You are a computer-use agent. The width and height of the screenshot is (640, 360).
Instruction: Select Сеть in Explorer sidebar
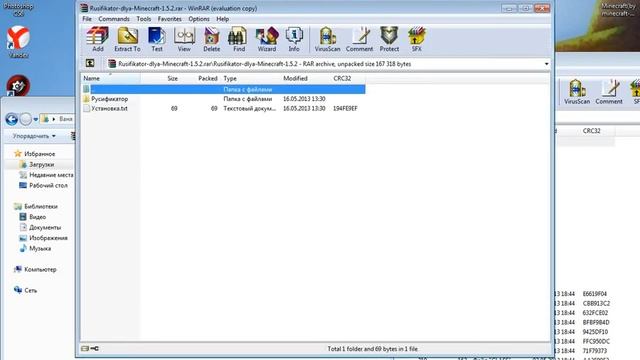(x=30, y=291)
